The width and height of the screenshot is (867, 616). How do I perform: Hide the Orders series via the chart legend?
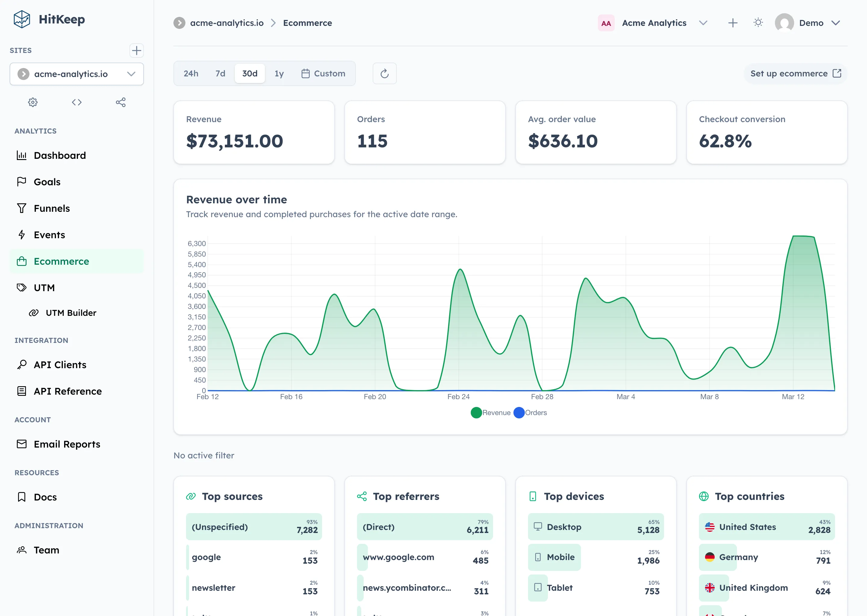(x=531, y=413)
